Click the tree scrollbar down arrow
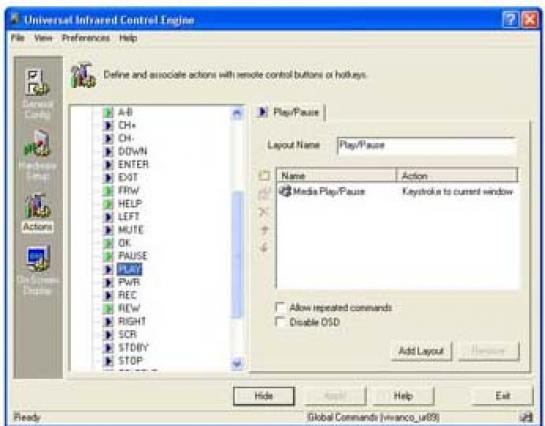The height and width of the screenshot is (426, 545). (x=237, y=363)
